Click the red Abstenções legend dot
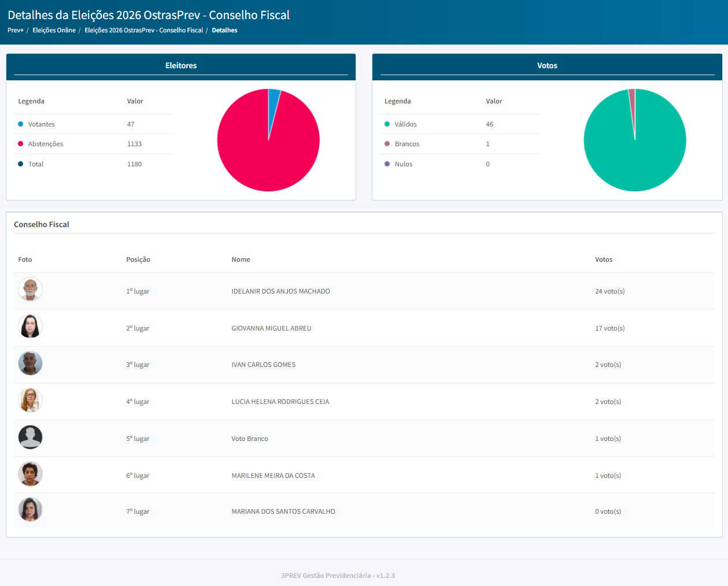Viewport: 728px width, 586px height. [21, 144]
